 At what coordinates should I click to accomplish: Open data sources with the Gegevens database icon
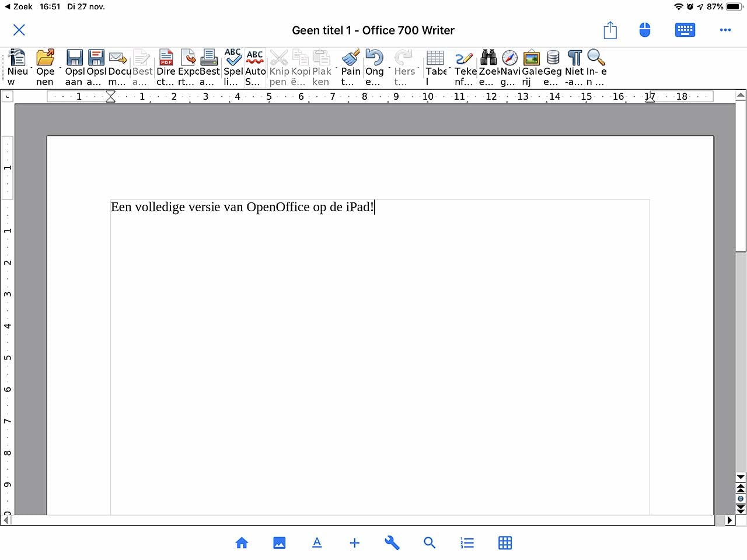[553, 57]
